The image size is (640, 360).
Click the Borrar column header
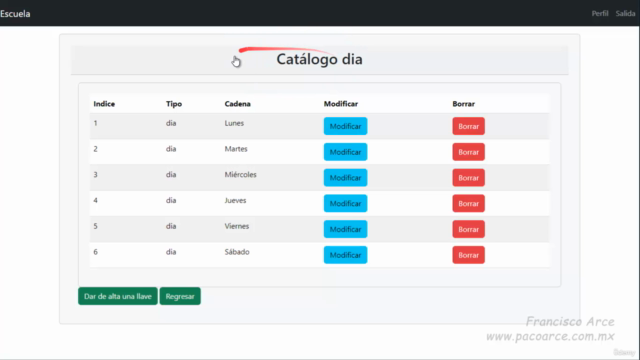[464, 104]
